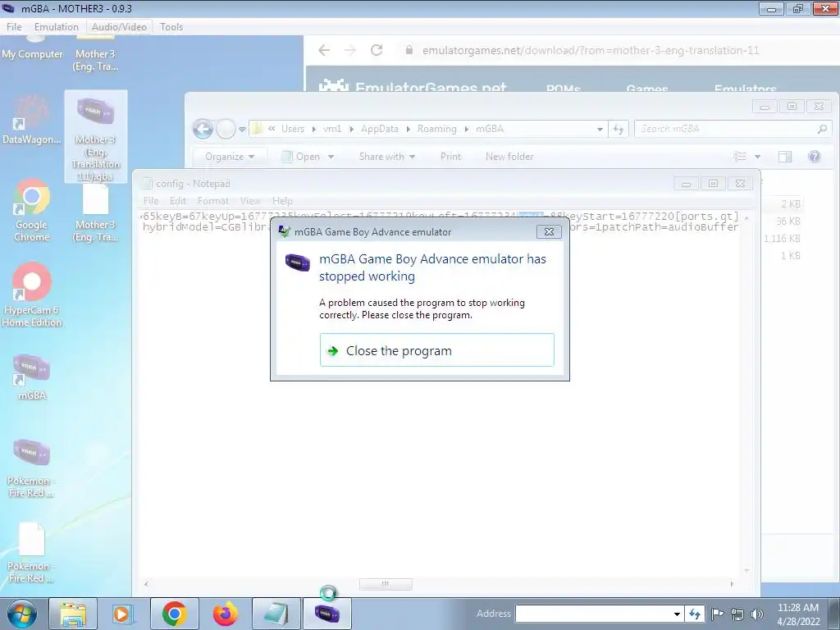
Task: Select the blank-page Pokemon Fire Red file icon
Action: pos(31,553)
